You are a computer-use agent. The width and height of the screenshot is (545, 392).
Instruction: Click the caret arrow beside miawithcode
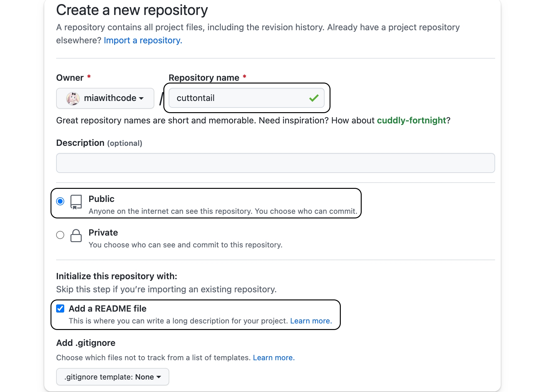click(x=141, y=98)
